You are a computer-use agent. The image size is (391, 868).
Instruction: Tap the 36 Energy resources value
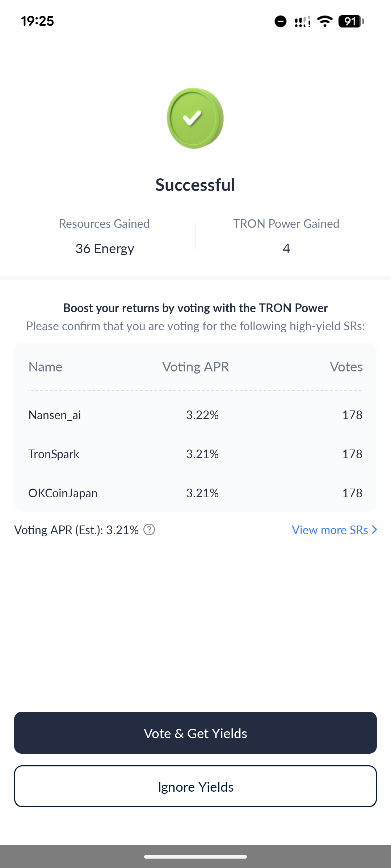click(x=105, y=248)
